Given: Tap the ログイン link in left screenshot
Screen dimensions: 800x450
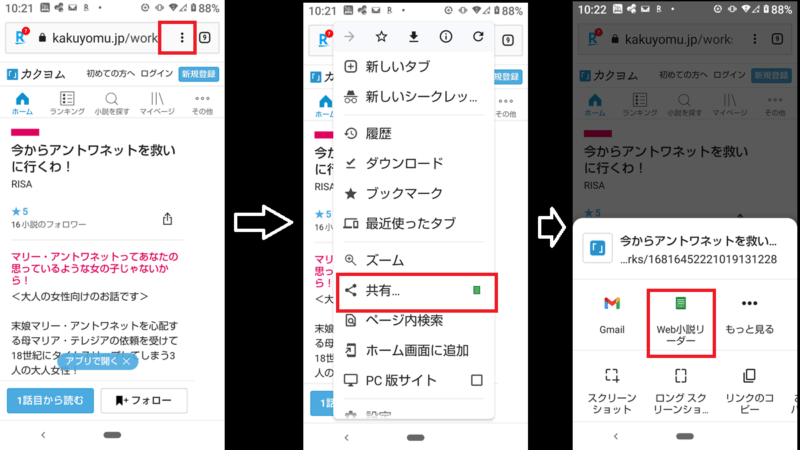Looking at the screenshot, I should [x=157, y=74].
